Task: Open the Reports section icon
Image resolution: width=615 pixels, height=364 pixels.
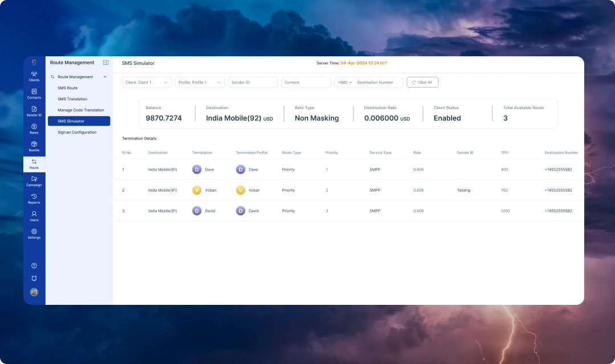Action: tap(34, 198)
